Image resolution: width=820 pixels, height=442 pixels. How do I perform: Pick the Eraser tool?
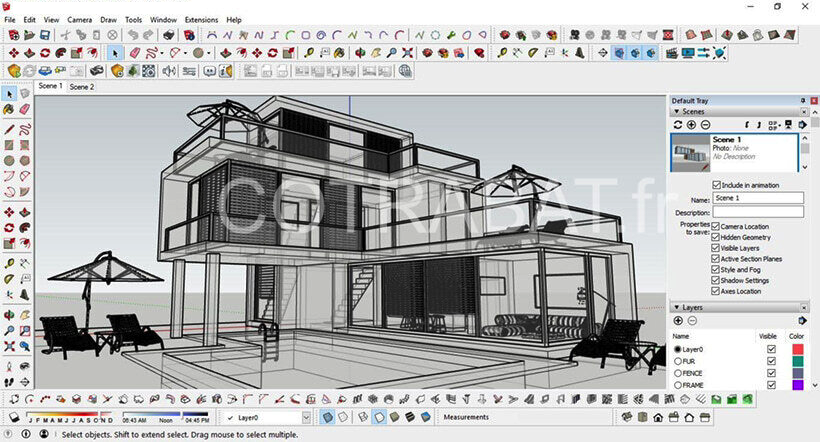tap(25, 110)
